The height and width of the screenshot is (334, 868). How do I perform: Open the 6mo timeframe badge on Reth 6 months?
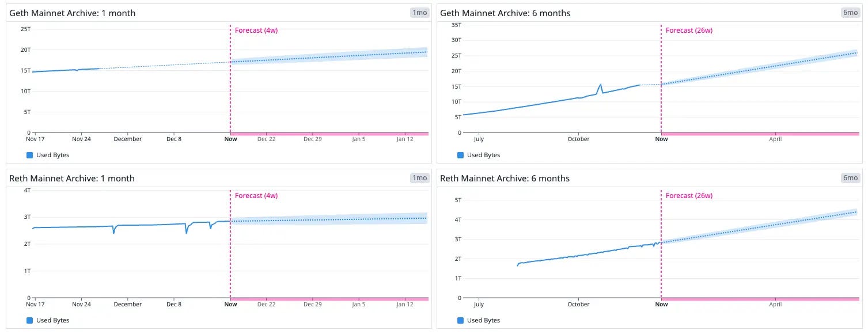pos(851,178)
